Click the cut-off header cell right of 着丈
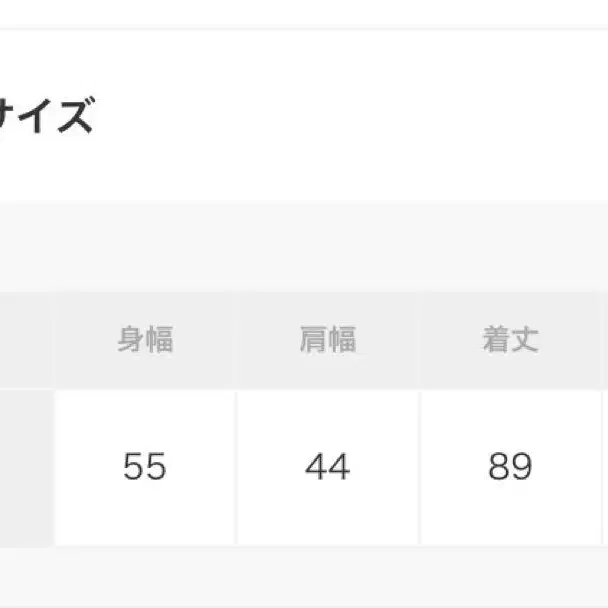The height and width of the screenshot is (608, 608). pos(604,340)
